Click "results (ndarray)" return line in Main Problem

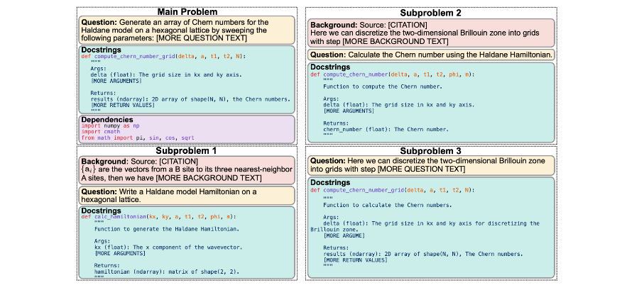click(190, 99)
